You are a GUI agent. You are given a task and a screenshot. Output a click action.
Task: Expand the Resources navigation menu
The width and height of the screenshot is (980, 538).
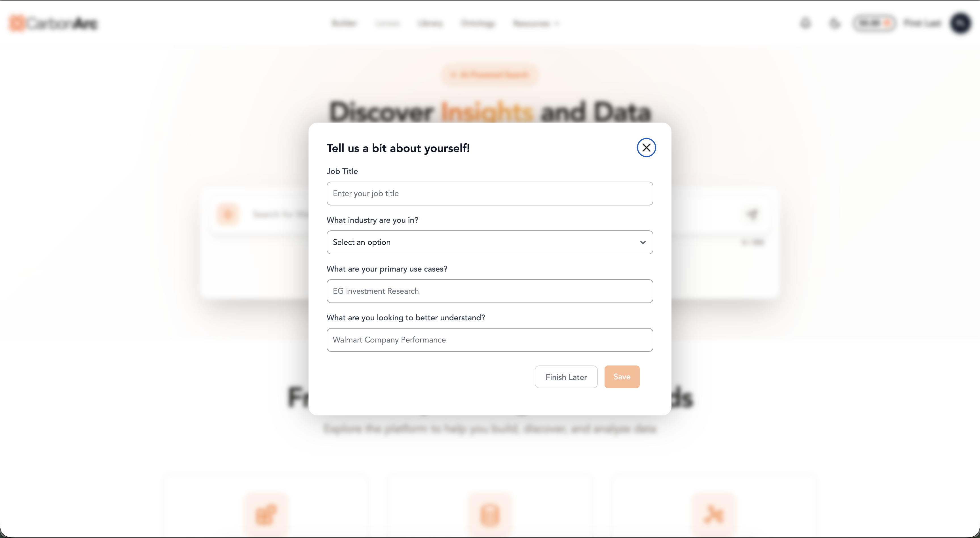[536, 23]
